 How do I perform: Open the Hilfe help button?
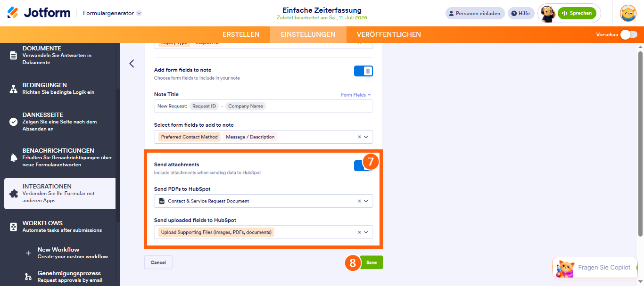pos(521,13)
